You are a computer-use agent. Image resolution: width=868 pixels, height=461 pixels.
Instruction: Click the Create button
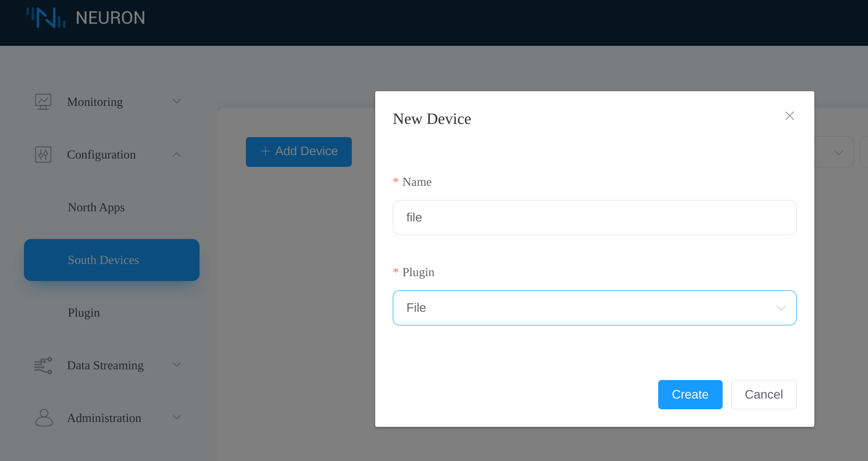click(x=690, y=394)
